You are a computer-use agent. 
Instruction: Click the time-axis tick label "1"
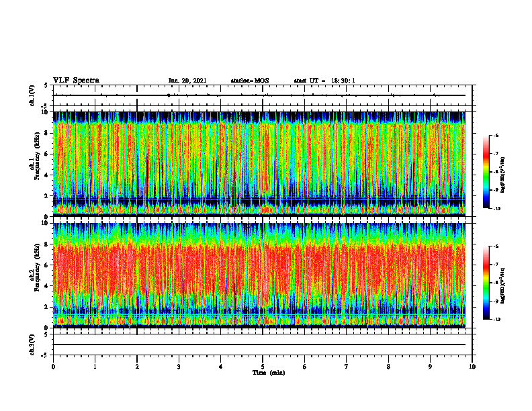[95, 367]
